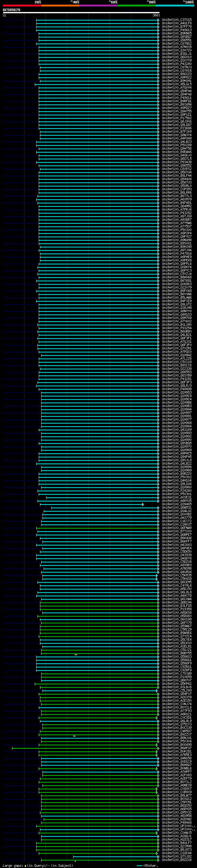Select the UniRef100_C6TNG2 label
The image size is (197, 868).
tap(177, 43)
